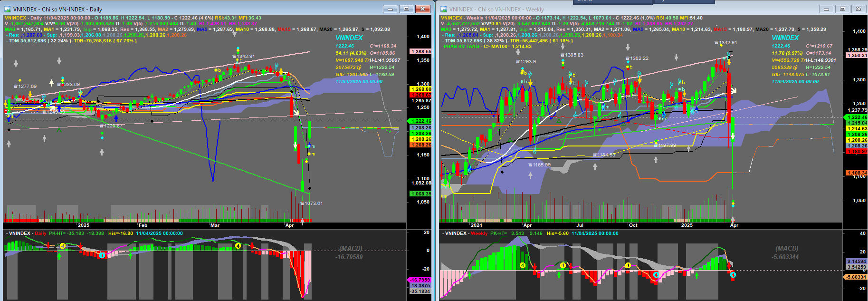Click the pink 1,350.31 price axis label
The height and width of the screenshot is (301, 868).
857,56
